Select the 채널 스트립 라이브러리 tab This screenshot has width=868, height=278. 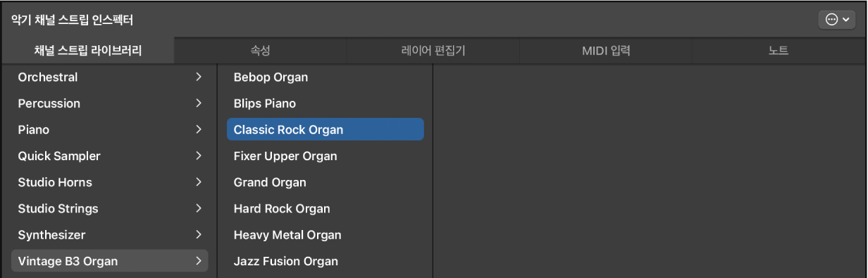click(x=88, y=51)
